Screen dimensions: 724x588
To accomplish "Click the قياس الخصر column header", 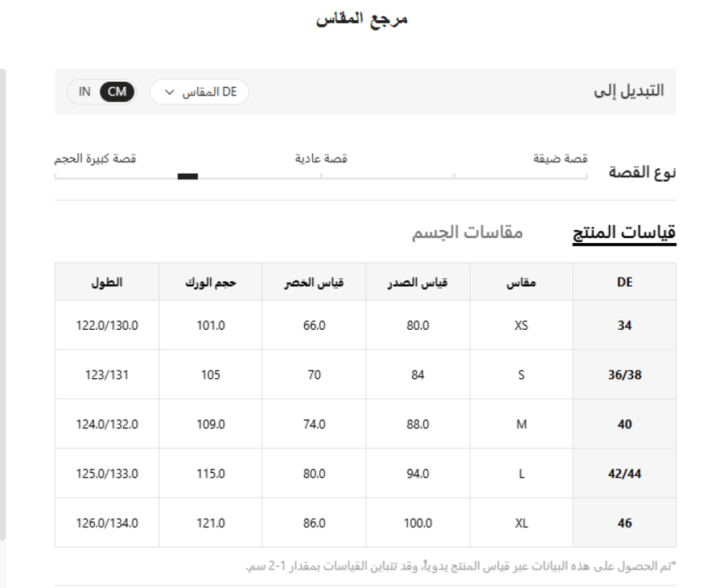I will coord(314,282).
